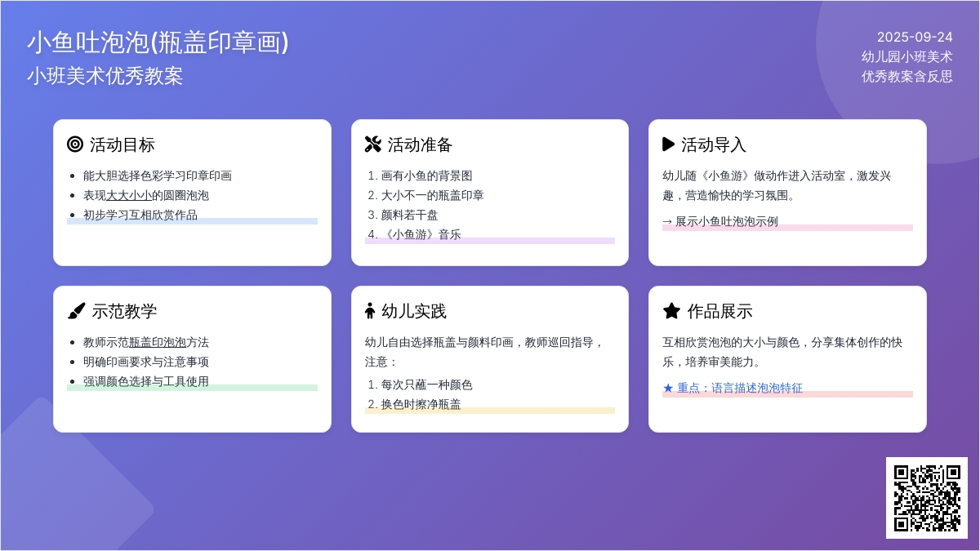
Task: Click the tools icon beside 活动准备
Action: coord(373,144)
